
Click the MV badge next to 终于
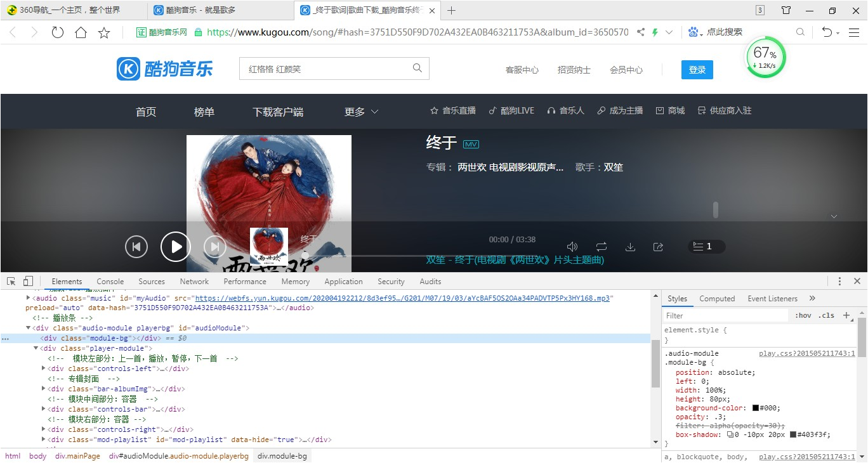[471, 145]
